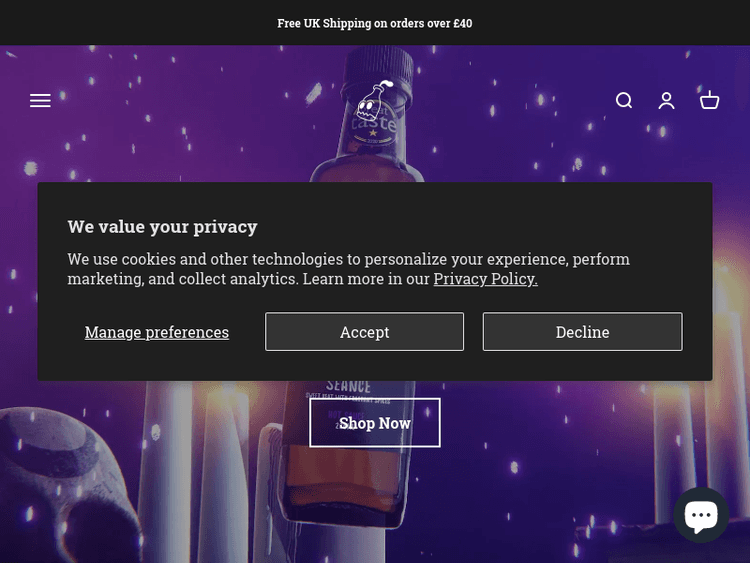The height and width of the screenshot is (563, 750).
Task: Click the 'Learn more in our' text
Action: 366,279
